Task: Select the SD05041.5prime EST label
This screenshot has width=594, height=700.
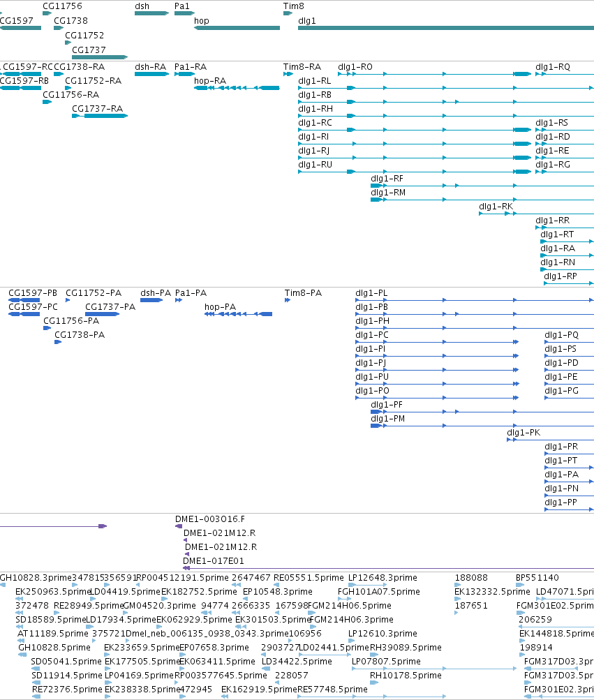Action: pos(66,662)
